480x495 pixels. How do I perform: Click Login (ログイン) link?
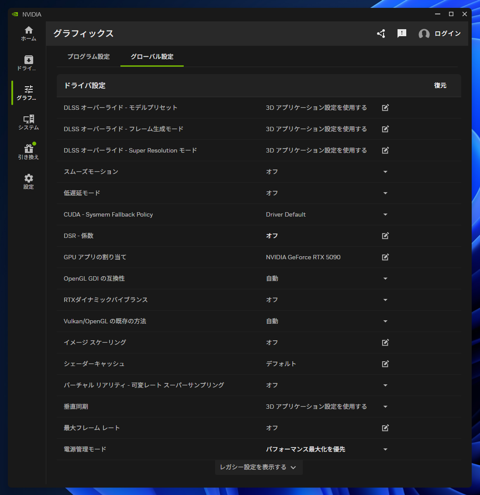pos(447,33)
